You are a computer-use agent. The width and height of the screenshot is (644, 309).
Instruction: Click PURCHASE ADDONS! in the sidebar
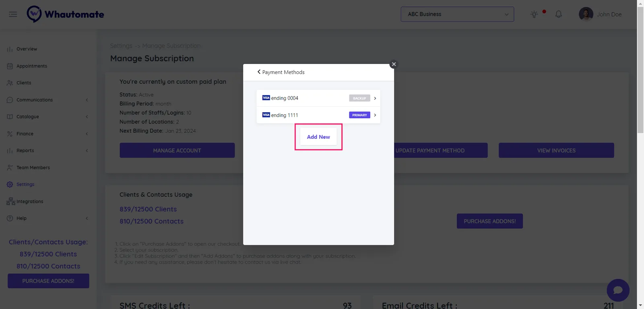click(48, 281)
